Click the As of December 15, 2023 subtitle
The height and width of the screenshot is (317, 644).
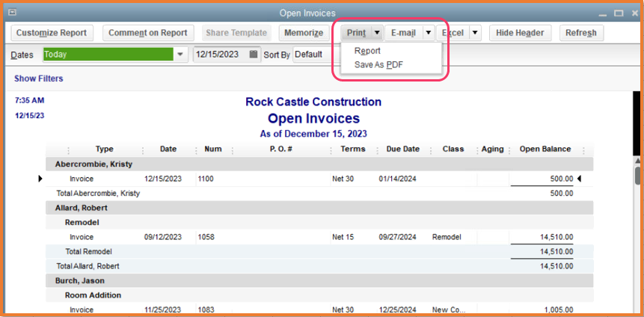click(x=313, y=134)
